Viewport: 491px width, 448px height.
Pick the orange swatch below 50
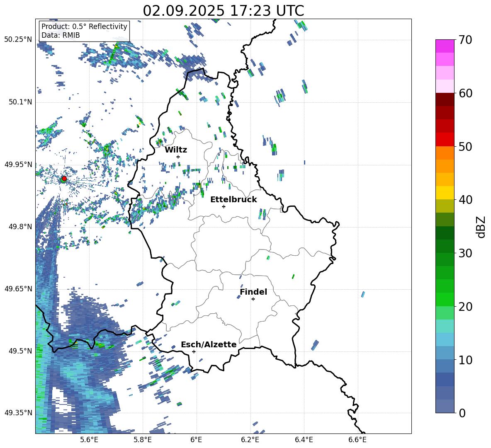pyautogui.click(x=445, y=153)
